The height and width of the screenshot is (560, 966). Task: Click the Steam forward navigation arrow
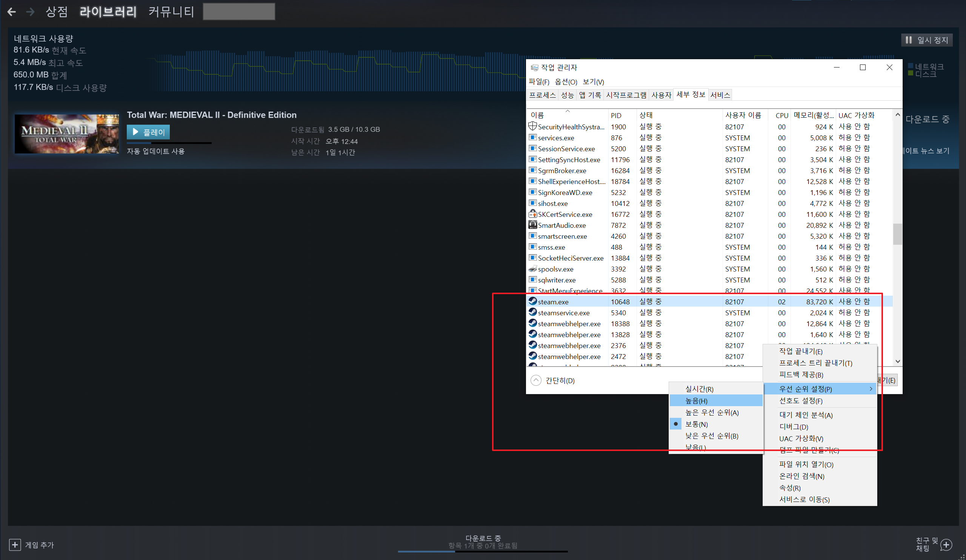30,12
